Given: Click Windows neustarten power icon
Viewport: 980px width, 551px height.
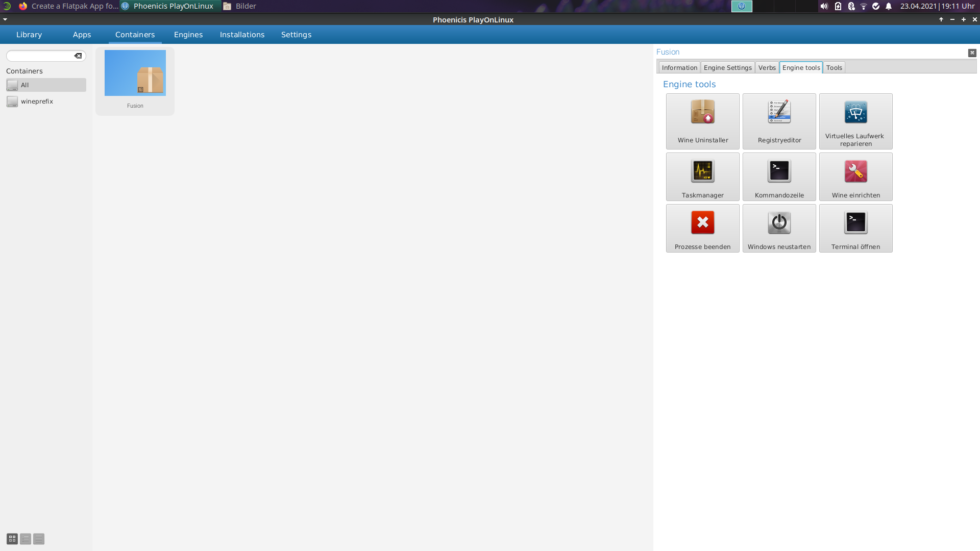Looking at the screenshot, I should 779,222.
